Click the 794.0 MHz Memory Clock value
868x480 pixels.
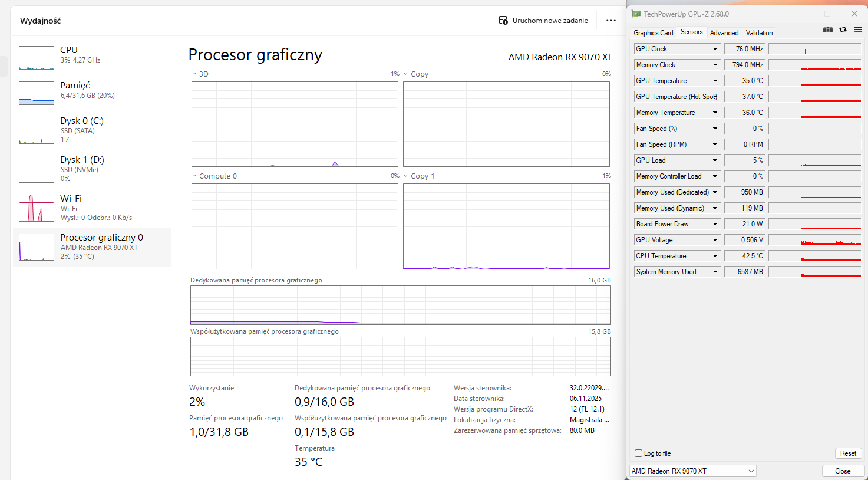coord(744,65)
